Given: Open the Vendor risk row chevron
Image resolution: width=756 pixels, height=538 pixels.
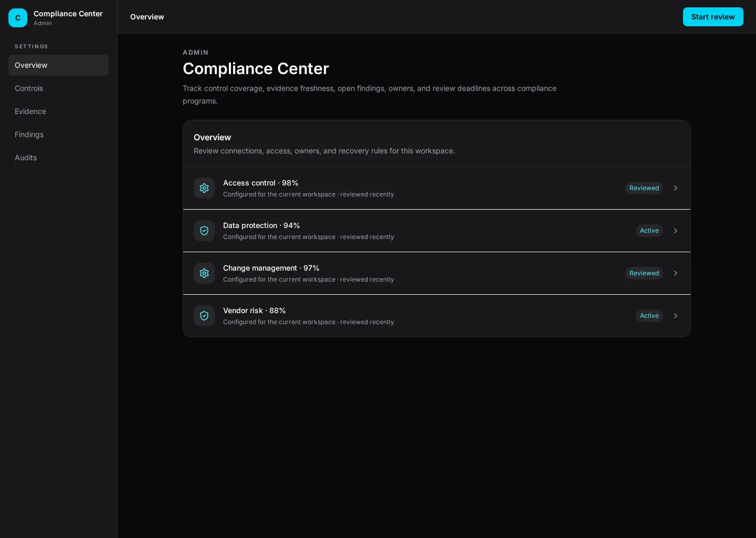Looking at the screenshot, I should coord(676,316).
